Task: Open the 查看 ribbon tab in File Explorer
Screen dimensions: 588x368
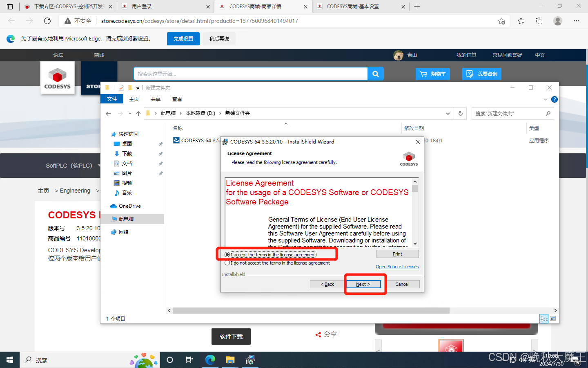Action: [177, 99]
